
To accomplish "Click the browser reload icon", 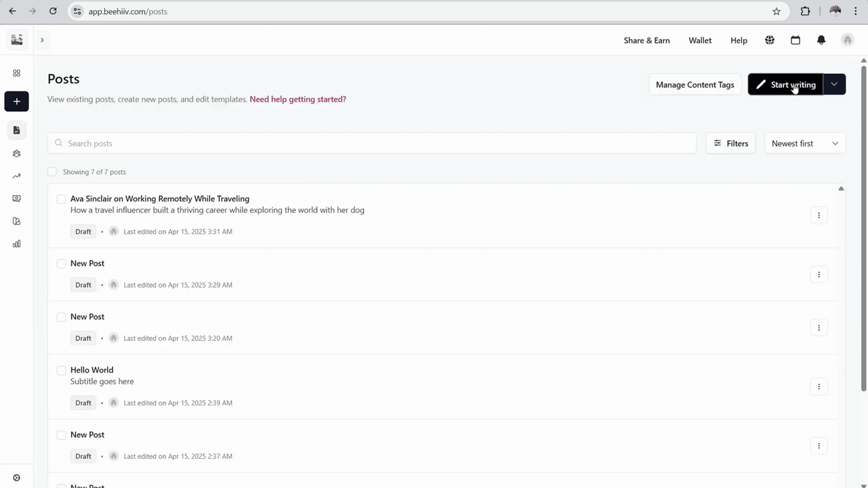I will click(53, 11).
